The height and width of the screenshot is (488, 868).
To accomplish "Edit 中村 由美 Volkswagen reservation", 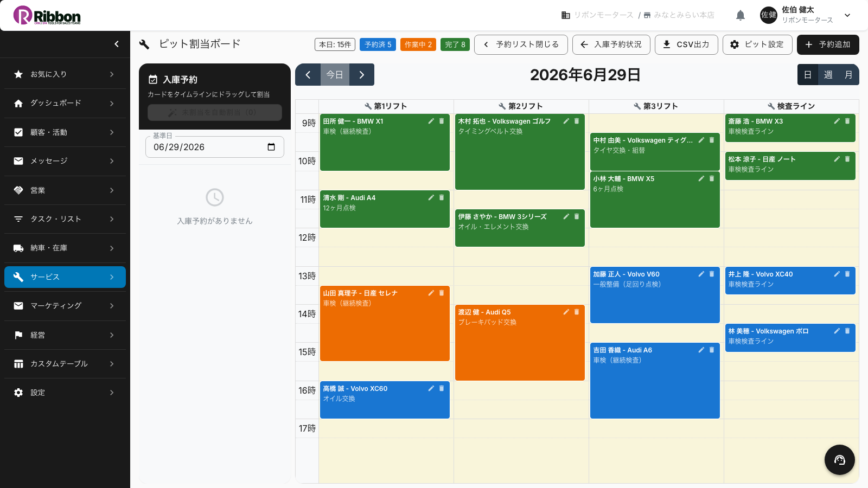I will point(701,140).
